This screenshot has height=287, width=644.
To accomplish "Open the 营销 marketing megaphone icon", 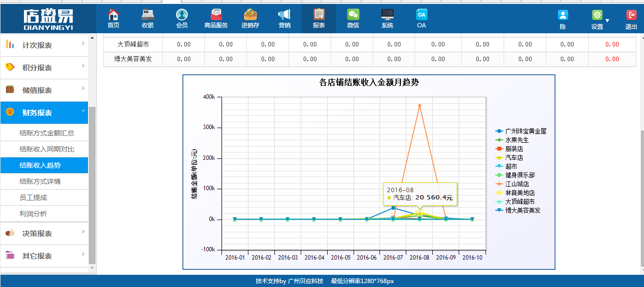I will click(x=285, y=15).
